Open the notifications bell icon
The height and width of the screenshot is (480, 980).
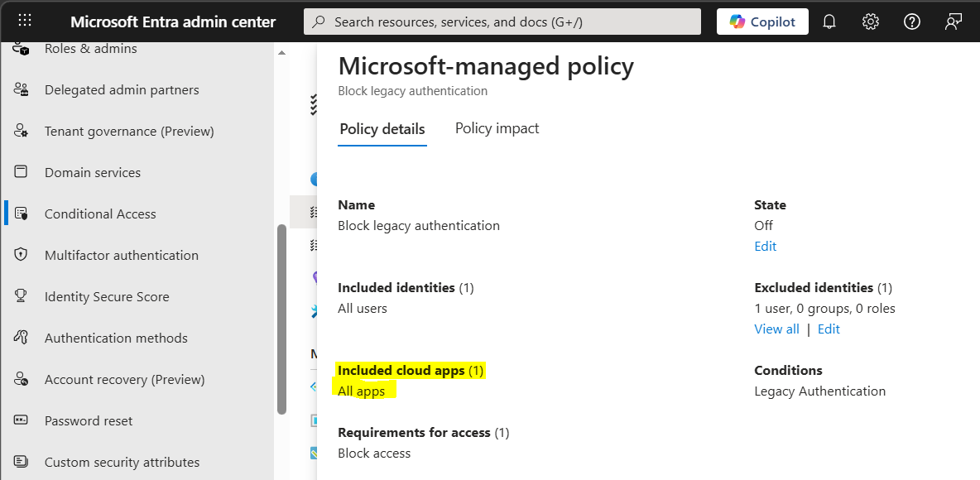829,22
